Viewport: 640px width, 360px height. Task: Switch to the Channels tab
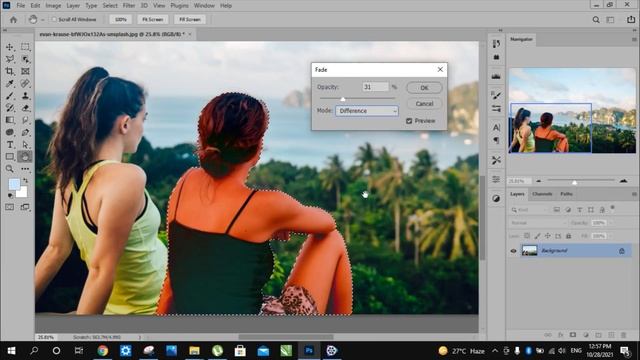click(542, 194)
